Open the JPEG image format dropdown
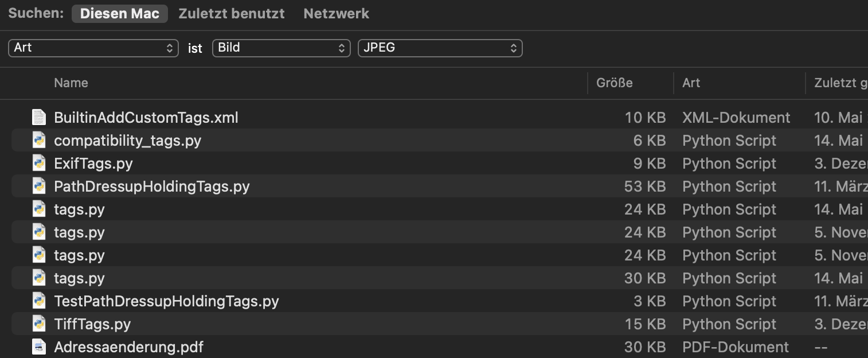 440,48
